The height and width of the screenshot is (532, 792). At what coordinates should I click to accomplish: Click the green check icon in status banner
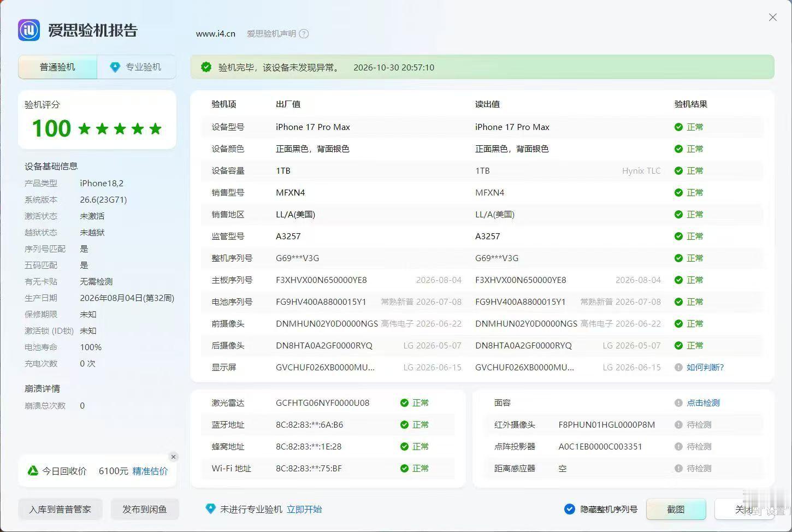point(206,67)
